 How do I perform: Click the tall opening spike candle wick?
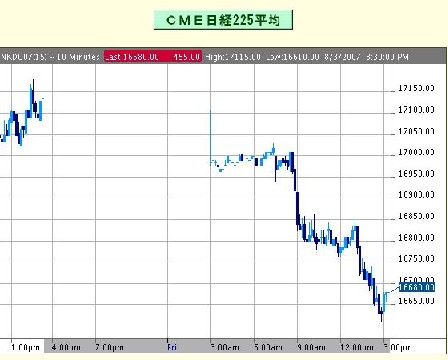[210, 137]
